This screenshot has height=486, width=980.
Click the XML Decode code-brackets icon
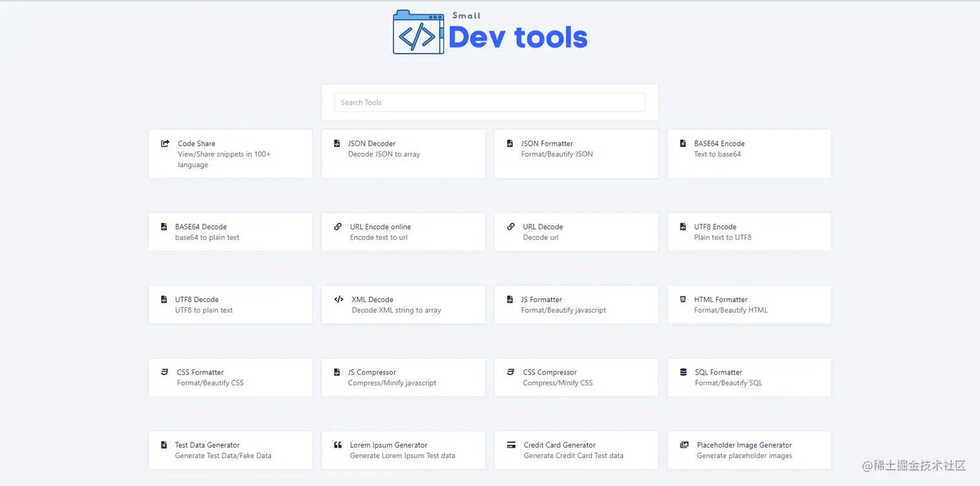[x=338, y=299]
